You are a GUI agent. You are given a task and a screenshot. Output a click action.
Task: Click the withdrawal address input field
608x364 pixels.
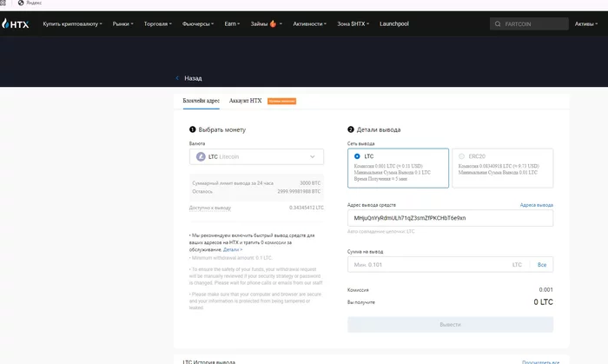click(450, 218)
